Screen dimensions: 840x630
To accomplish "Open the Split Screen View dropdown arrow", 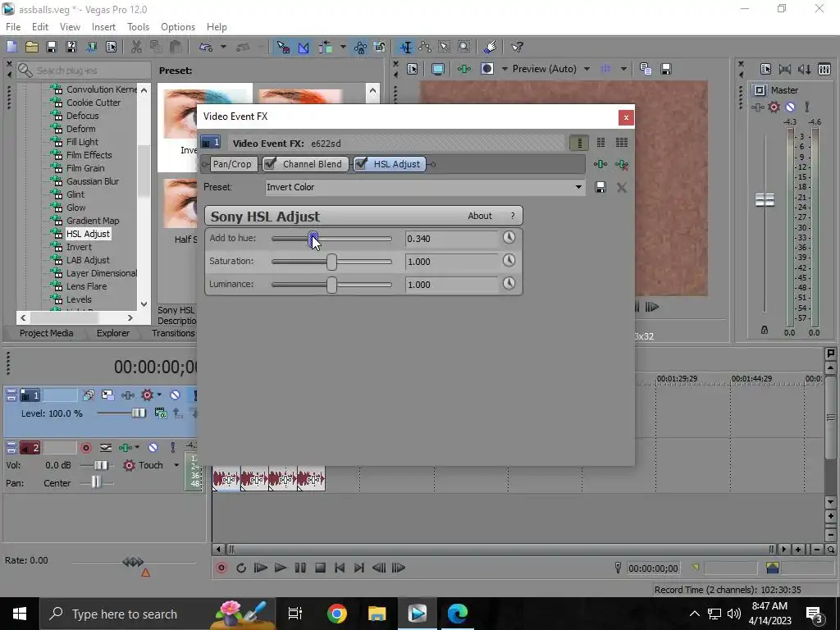I will pos(504,69).
